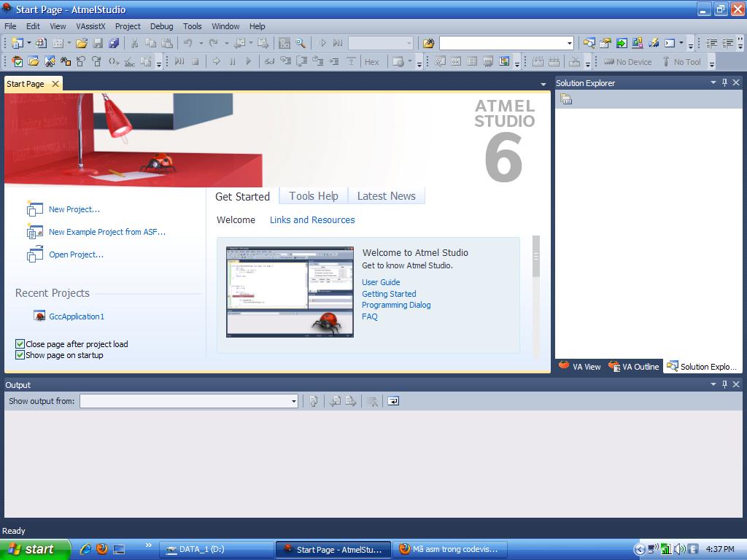Click the No Device chip button
Image resolution: width=747 pixels, height=560 pixels.
(627, 62)
